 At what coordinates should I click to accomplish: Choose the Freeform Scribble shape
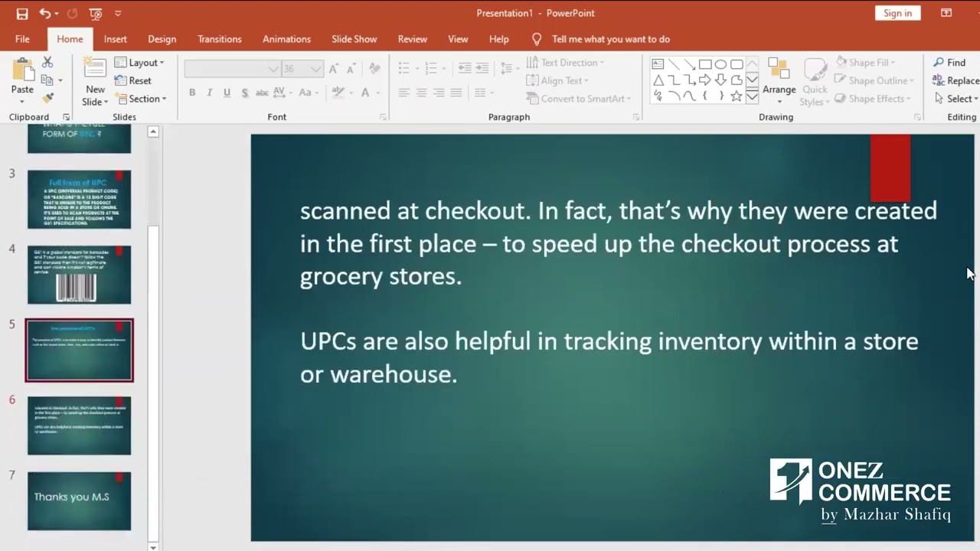coord(658,96)
